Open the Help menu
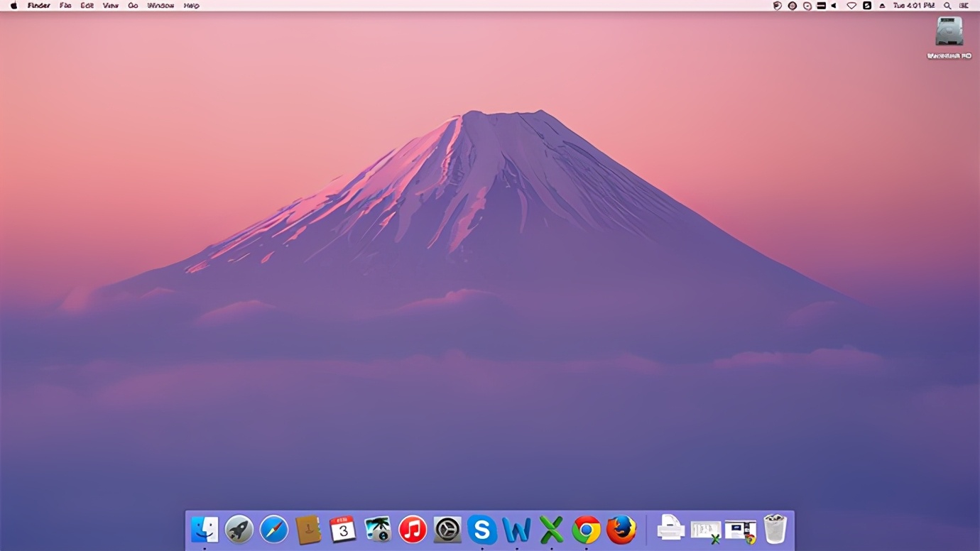 (x=192, y=6)
